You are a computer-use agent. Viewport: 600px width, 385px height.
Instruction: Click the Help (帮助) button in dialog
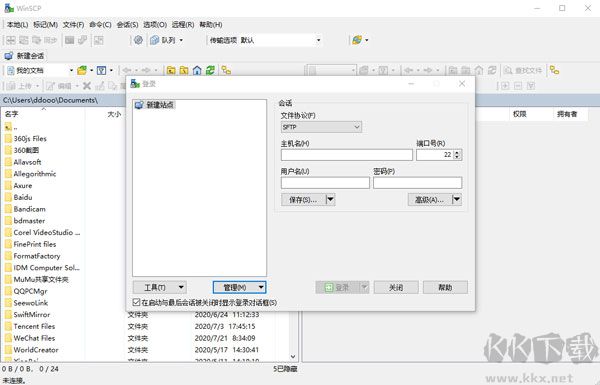445,287
